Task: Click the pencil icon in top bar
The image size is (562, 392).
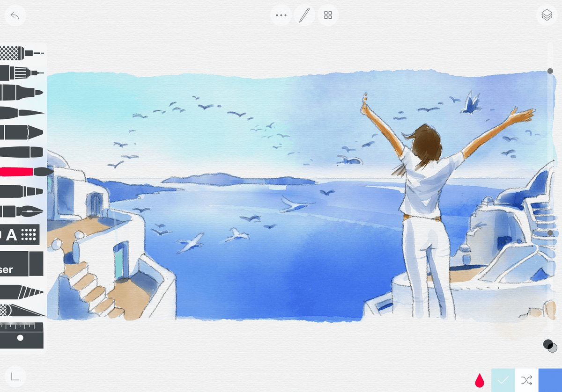Action: pos(304,15)
